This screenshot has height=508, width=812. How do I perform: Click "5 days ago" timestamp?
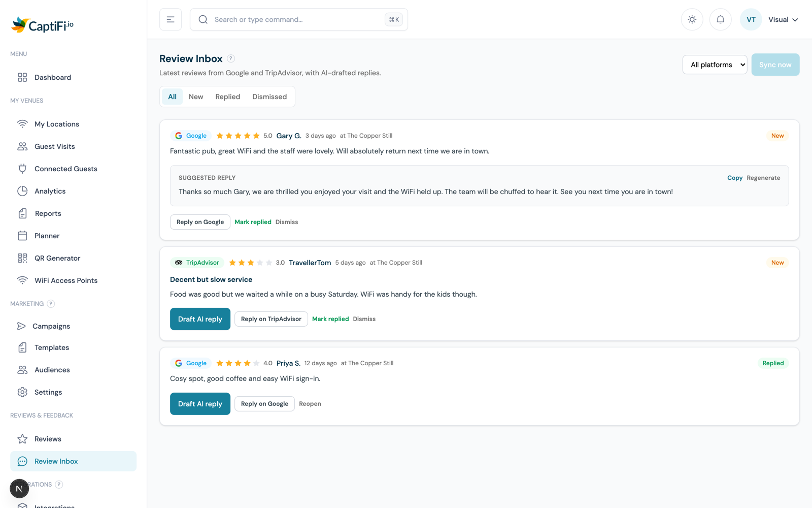[350, 263]
